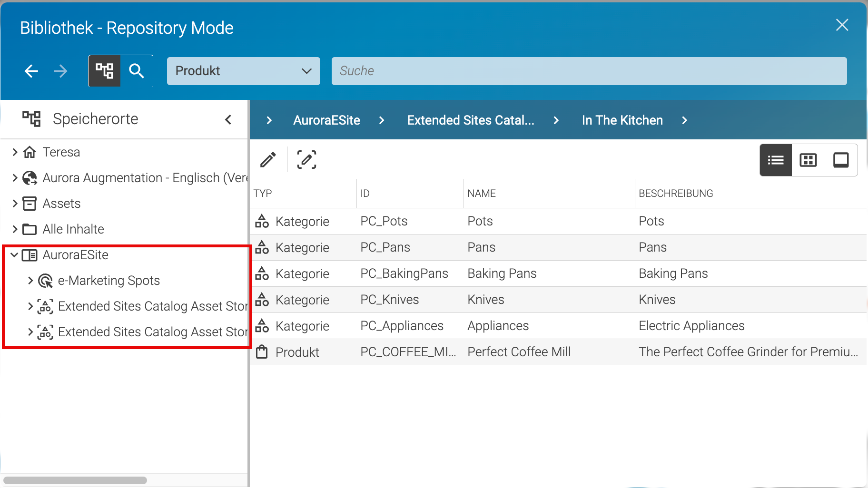Click the Suche search field
This screenshot has height=488, width=868.
pos(589,71)
